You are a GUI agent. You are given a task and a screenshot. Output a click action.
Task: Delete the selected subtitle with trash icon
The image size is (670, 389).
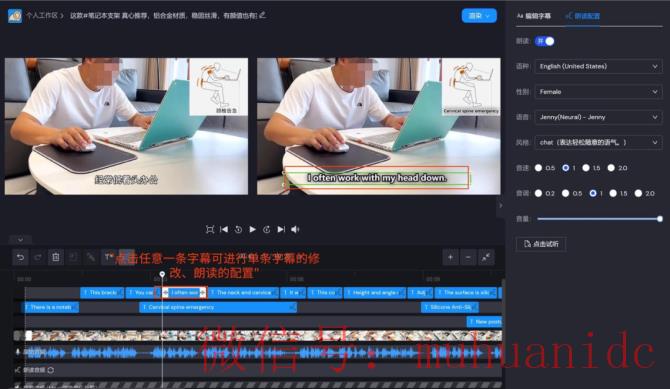pyautogui.click(x=56, y=257)
